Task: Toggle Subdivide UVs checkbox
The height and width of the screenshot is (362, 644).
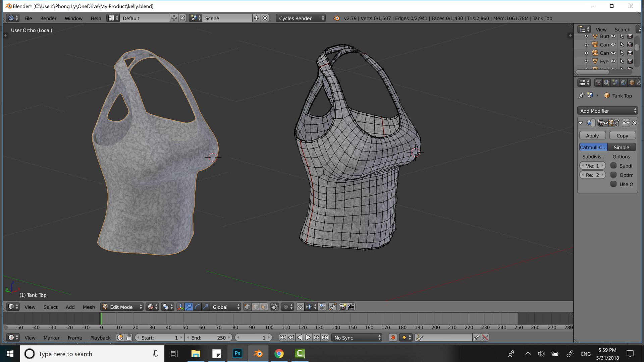Action: [x=613, y=166]
